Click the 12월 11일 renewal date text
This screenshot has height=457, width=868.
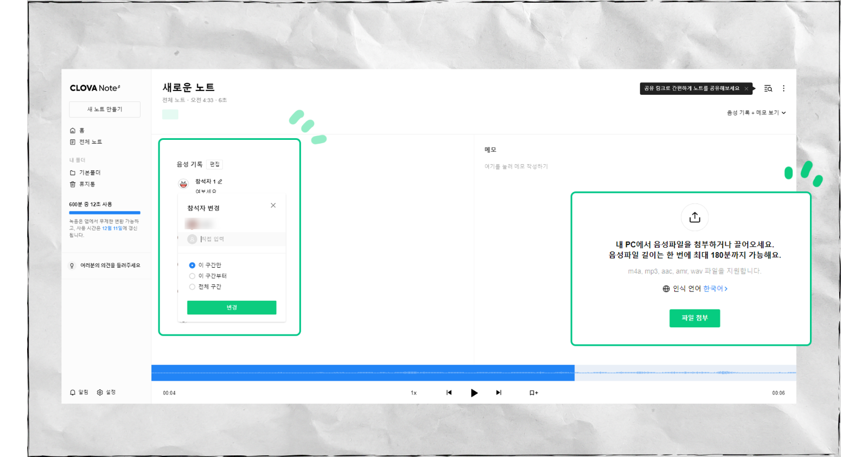tap(112, 228)
